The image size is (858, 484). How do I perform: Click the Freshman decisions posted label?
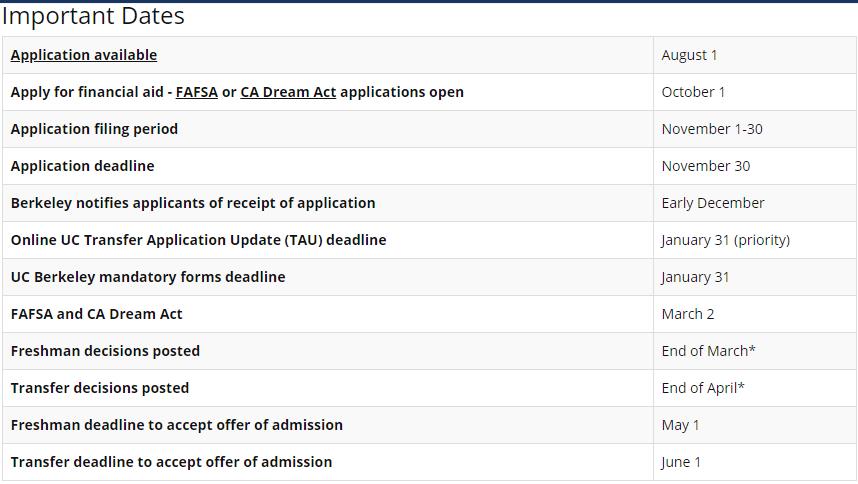tap(105, 351)
